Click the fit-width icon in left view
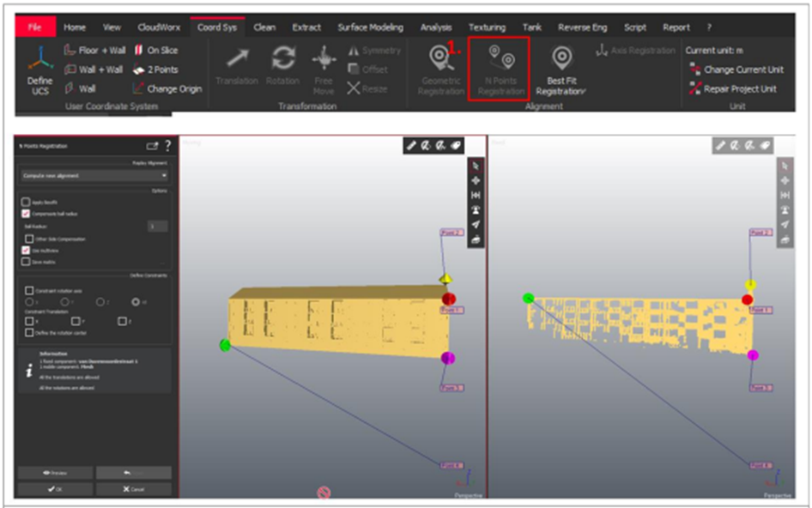 click(476, 195)
